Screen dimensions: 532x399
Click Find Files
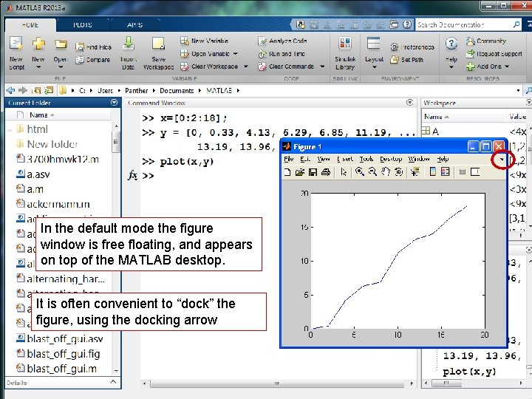point(94,47)
